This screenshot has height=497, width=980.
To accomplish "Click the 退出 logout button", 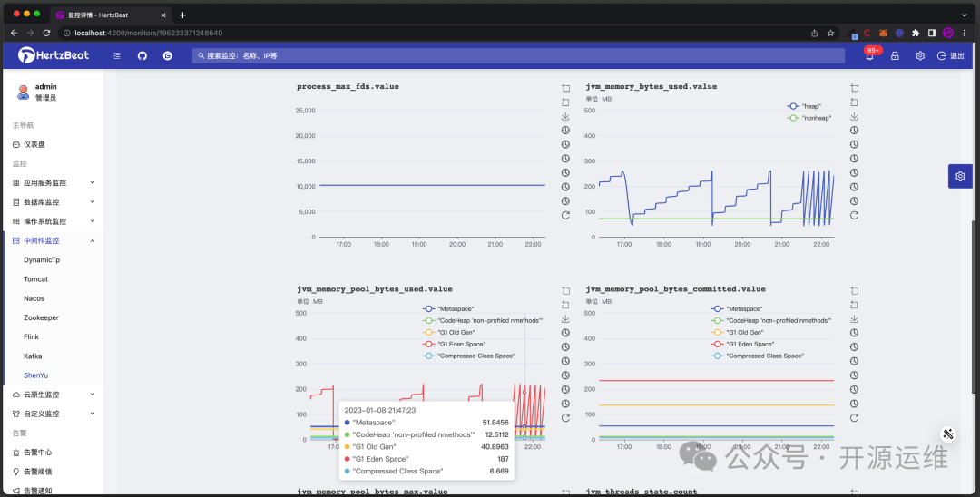I will point(951,55).
